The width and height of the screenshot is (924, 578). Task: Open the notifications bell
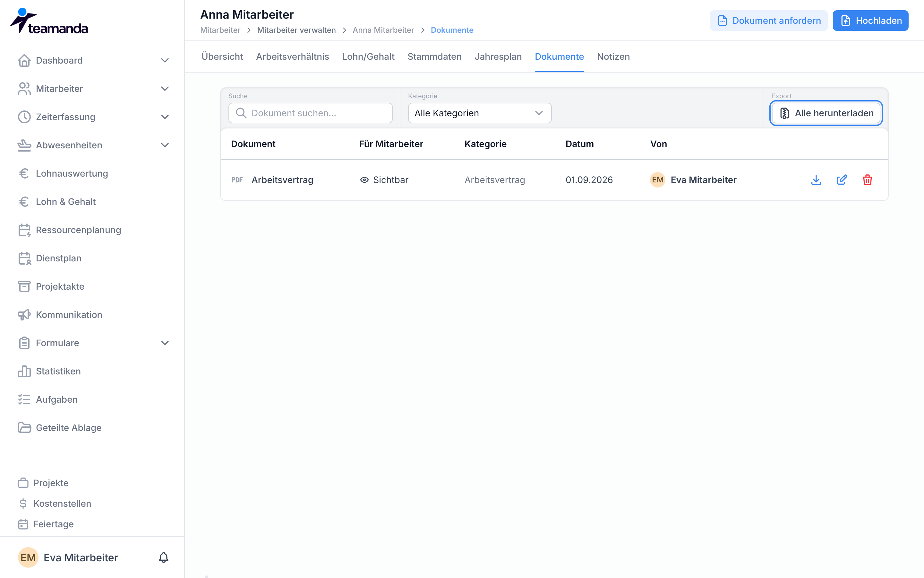[163, 557]
